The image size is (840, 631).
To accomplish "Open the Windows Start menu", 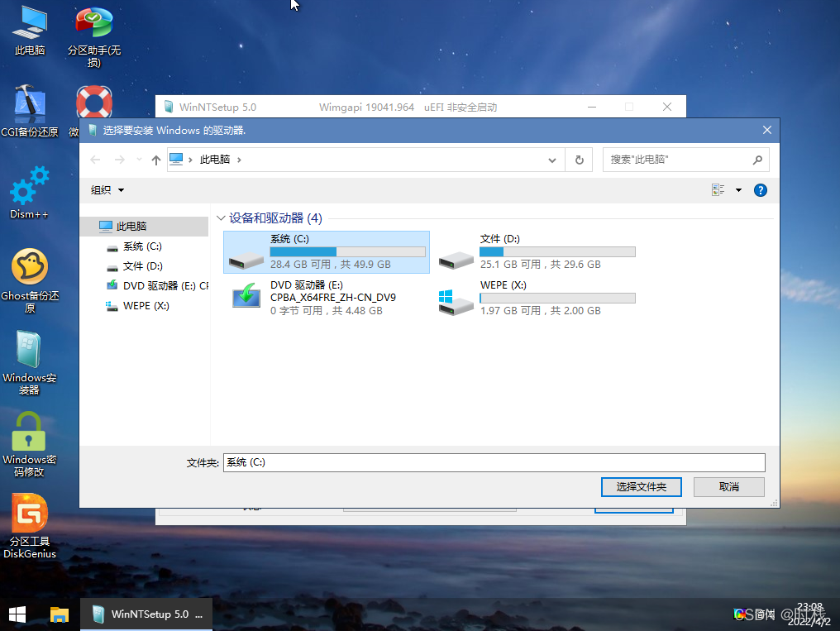I will tap(17, 614).
